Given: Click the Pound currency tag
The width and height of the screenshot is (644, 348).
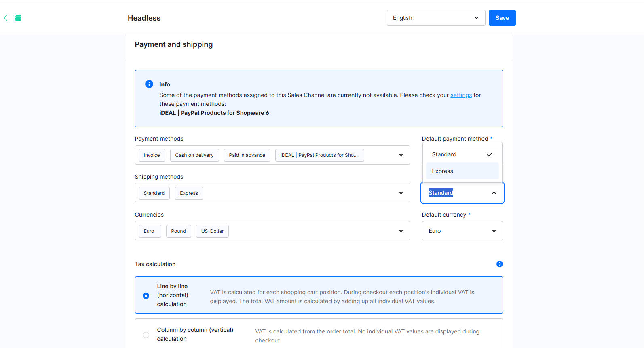Looking at the screenshot, I should [x=178, y=231].
